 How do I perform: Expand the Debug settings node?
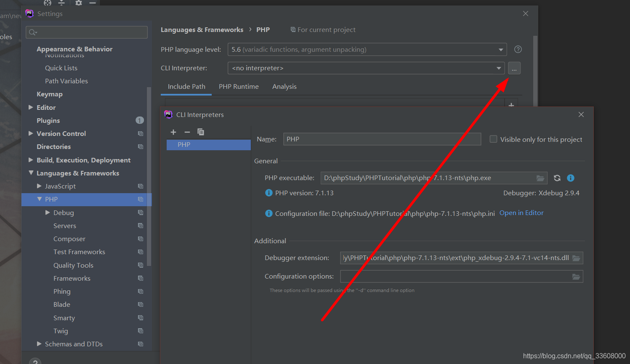[48, 213]
